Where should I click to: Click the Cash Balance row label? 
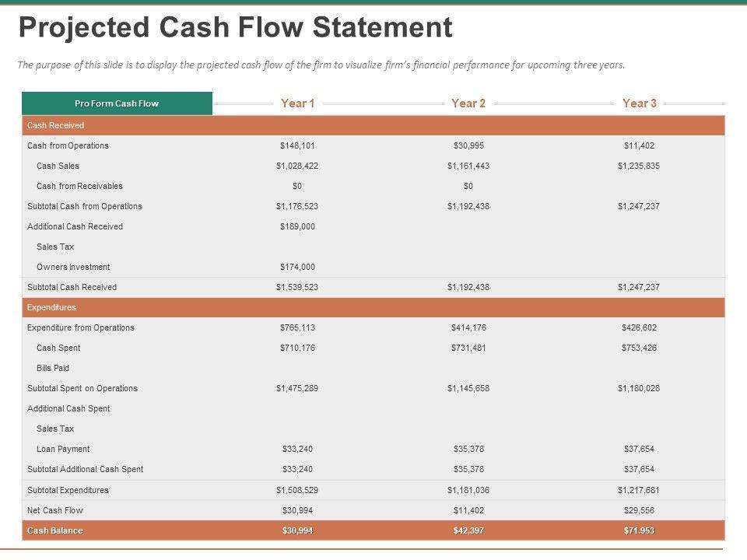click(x=54, y=530)
